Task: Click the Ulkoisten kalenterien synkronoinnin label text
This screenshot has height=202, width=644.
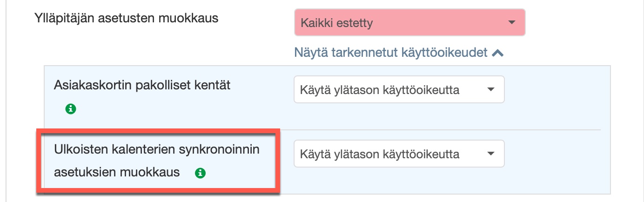Action: [x=156, y=150]
